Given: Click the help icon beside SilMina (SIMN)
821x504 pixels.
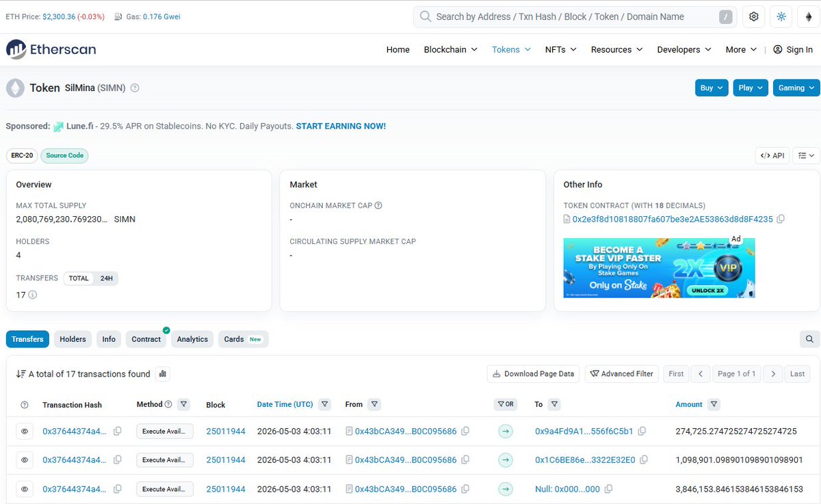Looking at the screenshot, I should [135, 88].
